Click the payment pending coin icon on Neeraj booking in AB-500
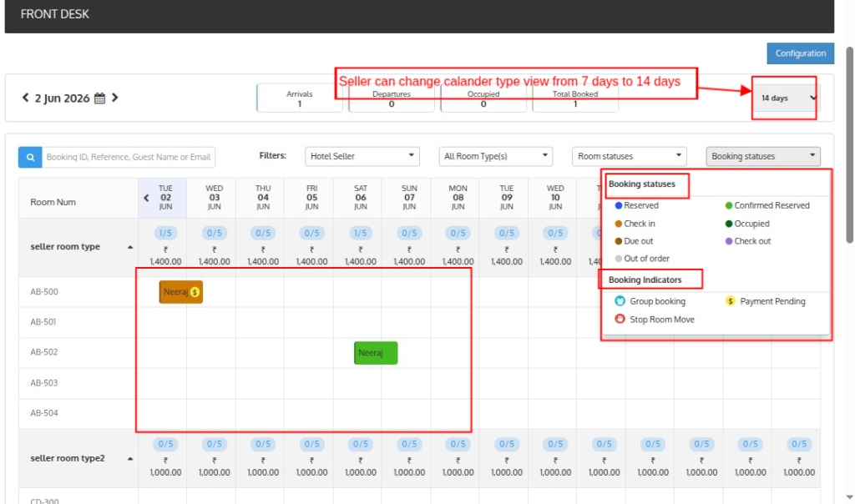855x504 pixels. [195, 292]
